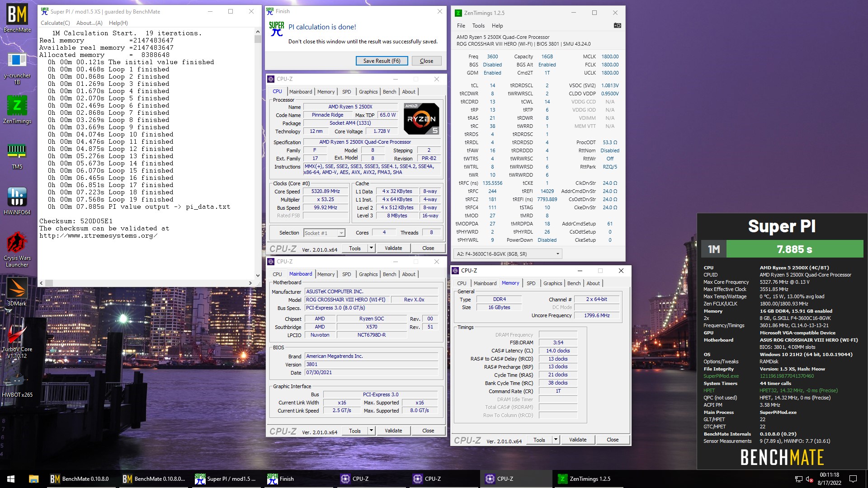Click the ZenTimings title bar icon
The width and height of the screenshot is (868, 488).
[x=458, y=13]
